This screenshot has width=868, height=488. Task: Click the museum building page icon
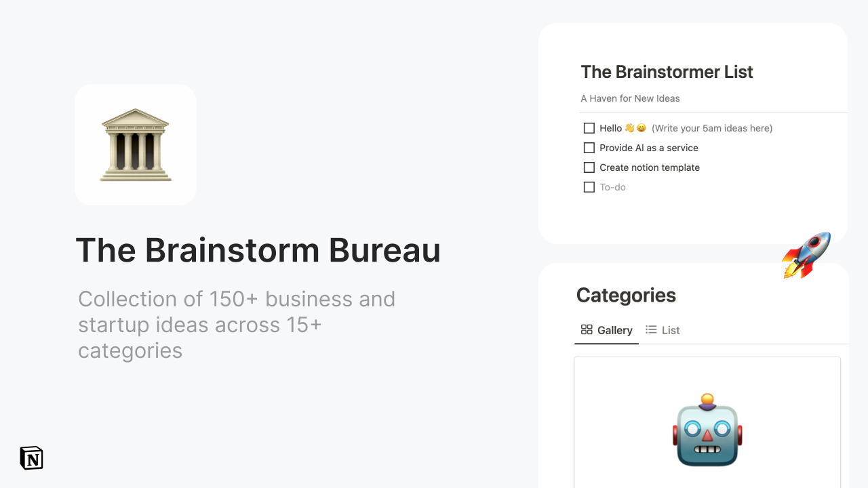click(135, 144)
